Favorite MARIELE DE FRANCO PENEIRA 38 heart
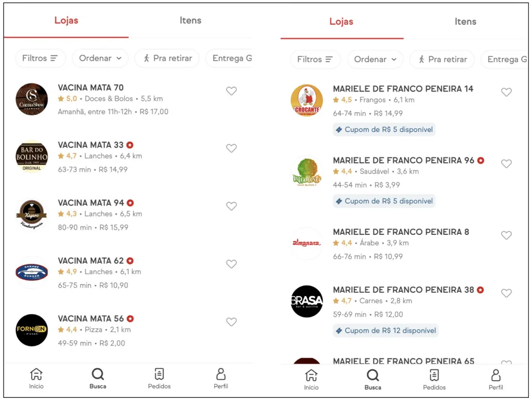This screenshot has height=401, width=532. point(506,293)
